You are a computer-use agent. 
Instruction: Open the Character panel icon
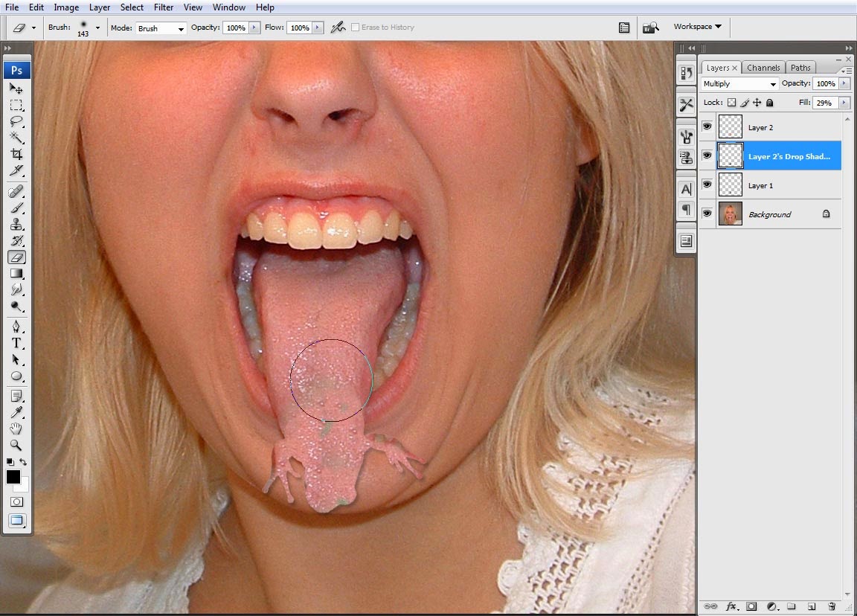(687, 189)
